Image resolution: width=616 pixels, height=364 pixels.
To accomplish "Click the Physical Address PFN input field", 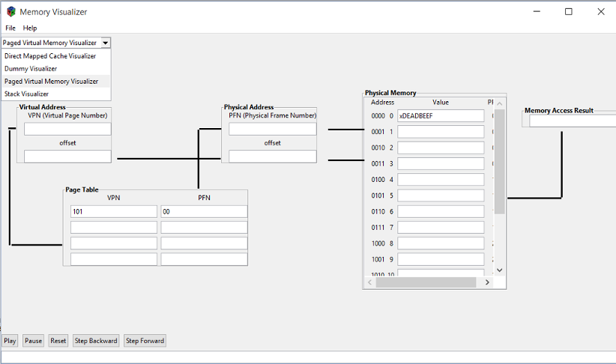I will [272, 130].
